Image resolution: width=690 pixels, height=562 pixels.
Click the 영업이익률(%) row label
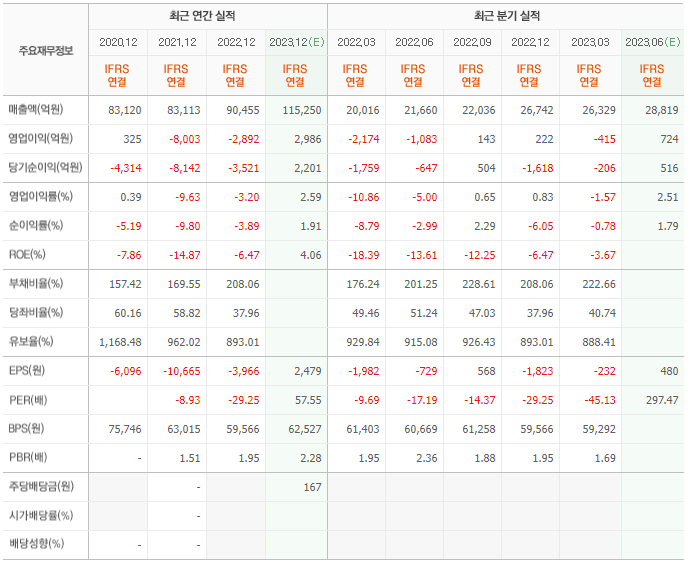40,197
